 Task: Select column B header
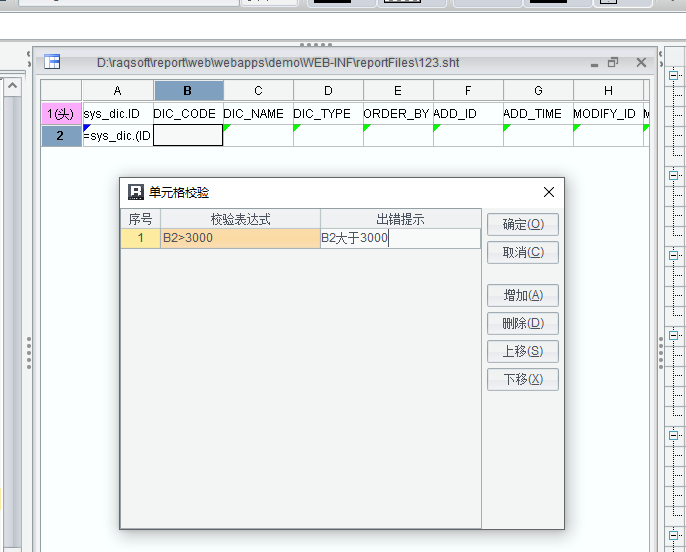[188, 91]
